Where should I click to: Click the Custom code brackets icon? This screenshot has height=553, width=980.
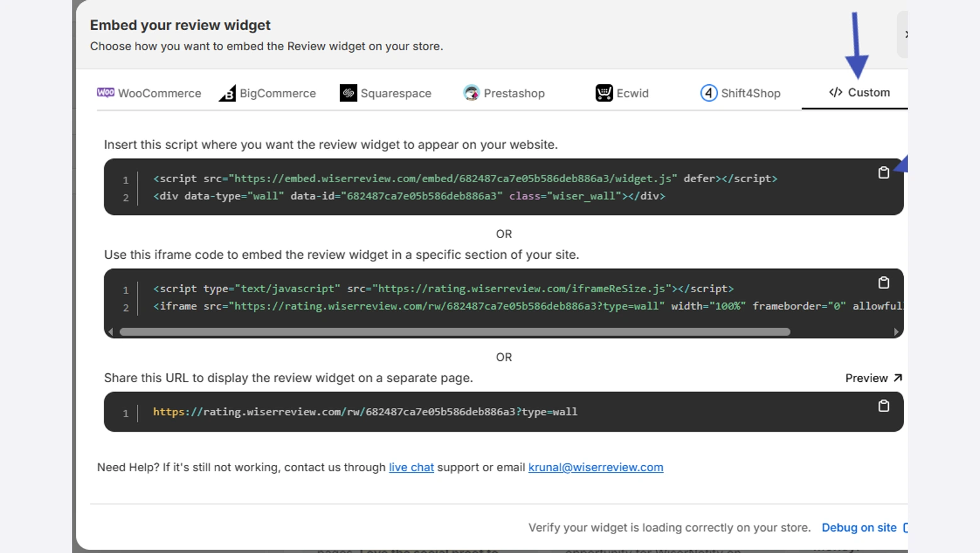pos(836,92)
